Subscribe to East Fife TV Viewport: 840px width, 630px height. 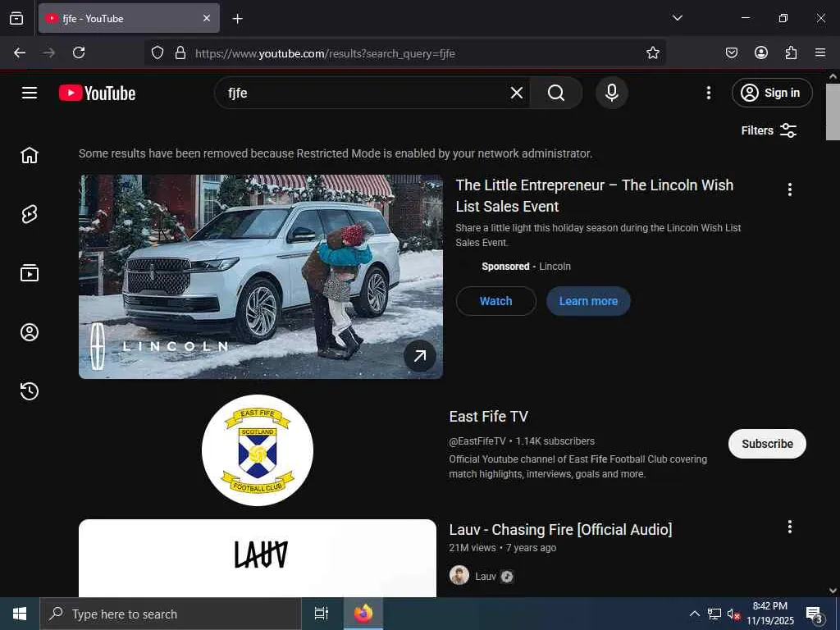[767, 444]
